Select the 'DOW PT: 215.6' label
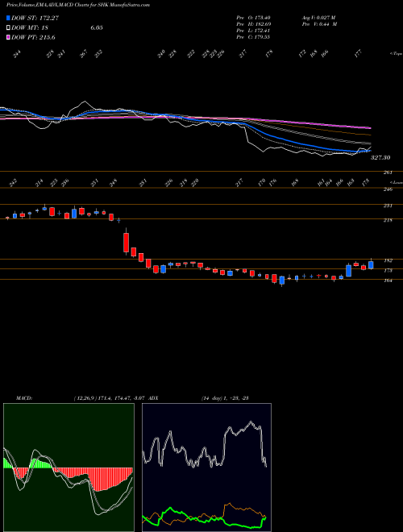 click(x=33, y=37)
